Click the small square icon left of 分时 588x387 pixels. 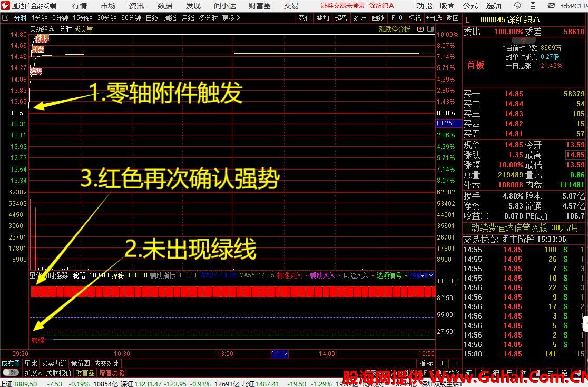pyautogui.click(x=6, y=18)
